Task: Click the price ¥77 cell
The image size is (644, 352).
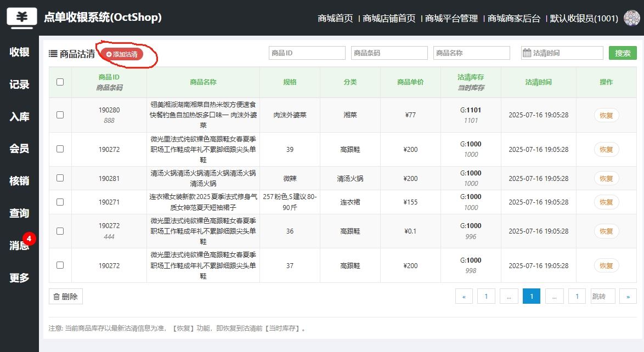Action: point(410,115)
